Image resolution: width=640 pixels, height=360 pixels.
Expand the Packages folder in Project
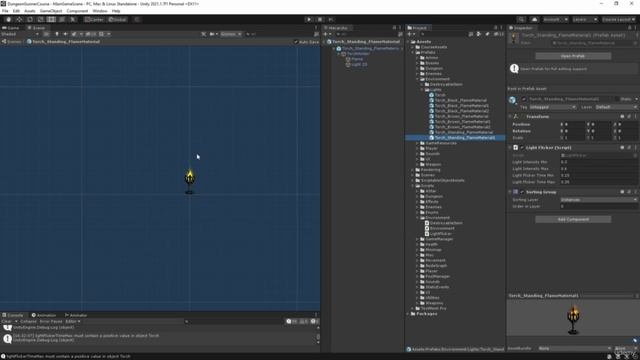coord(408,314)
